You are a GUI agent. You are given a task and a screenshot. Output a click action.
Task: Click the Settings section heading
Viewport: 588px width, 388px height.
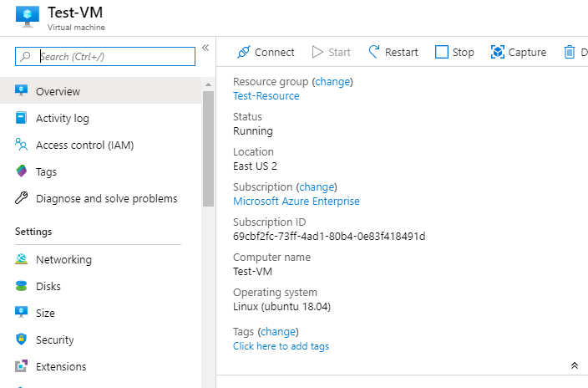coord(33,232)
